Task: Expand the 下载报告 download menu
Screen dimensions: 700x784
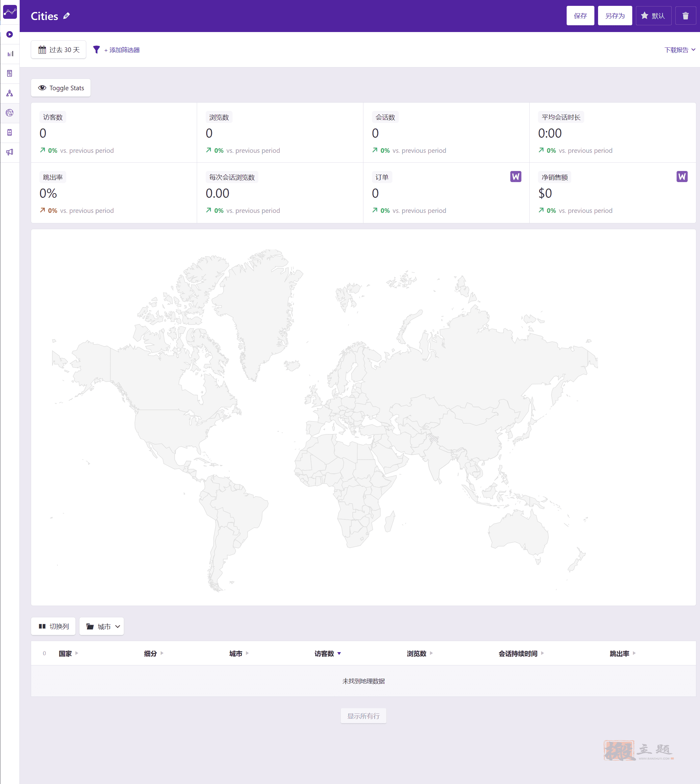Action: pyautogui.click(x=680, y=50)
